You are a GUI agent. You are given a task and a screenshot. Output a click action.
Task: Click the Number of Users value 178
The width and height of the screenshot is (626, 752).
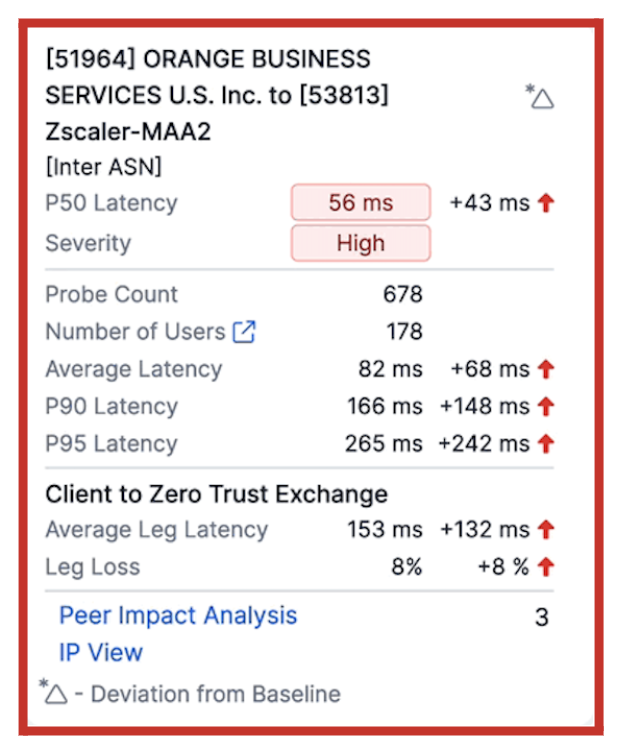tap(404, 332)
